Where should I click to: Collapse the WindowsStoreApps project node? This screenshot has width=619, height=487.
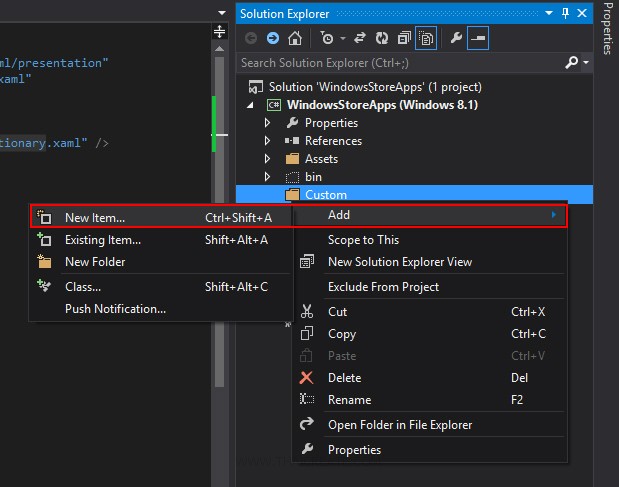click(x=250, y=105)
